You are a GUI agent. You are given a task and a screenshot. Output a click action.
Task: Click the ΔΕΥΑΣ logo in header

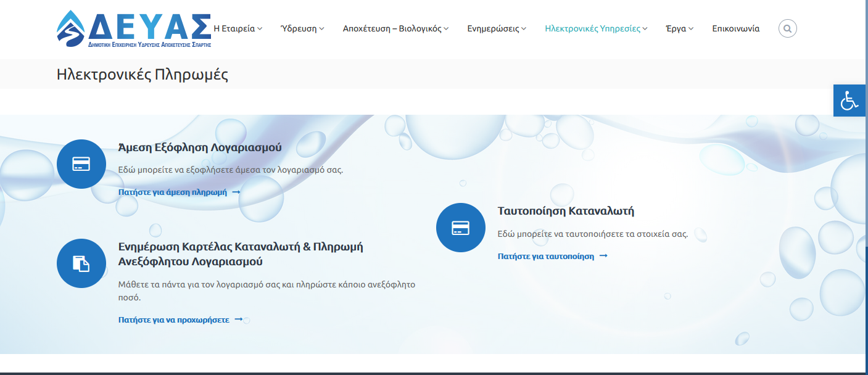coord(133,29)
